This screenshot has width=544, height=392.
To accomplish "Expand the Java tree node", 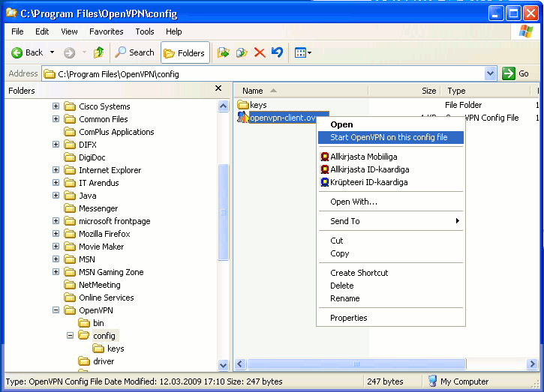I will [x=56, y=196].
